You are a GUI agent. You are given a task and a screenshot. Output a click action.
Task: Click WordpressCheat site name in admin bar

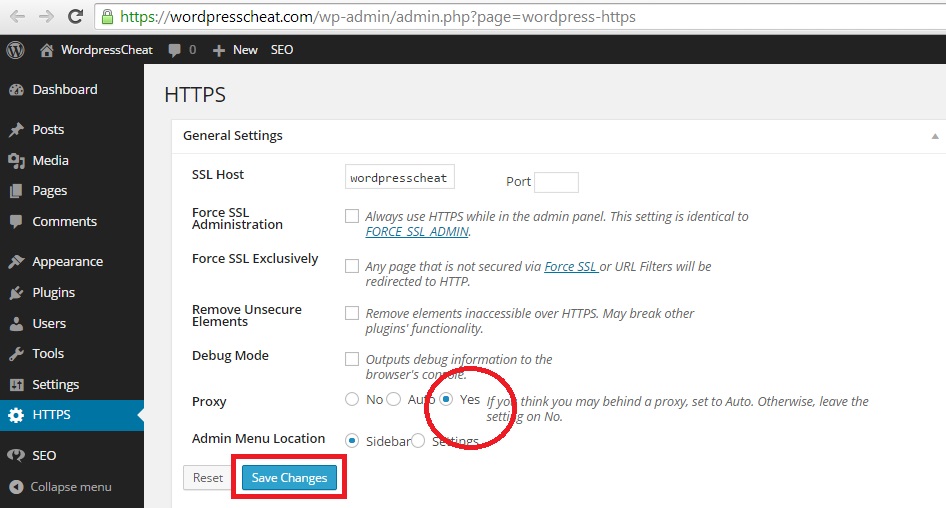coord(107,50)
